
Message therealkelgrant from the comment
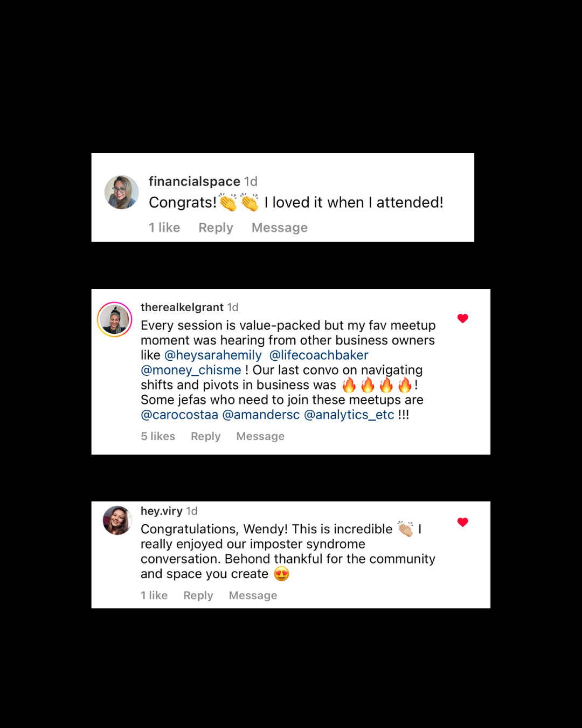click(x=260, y=436)
